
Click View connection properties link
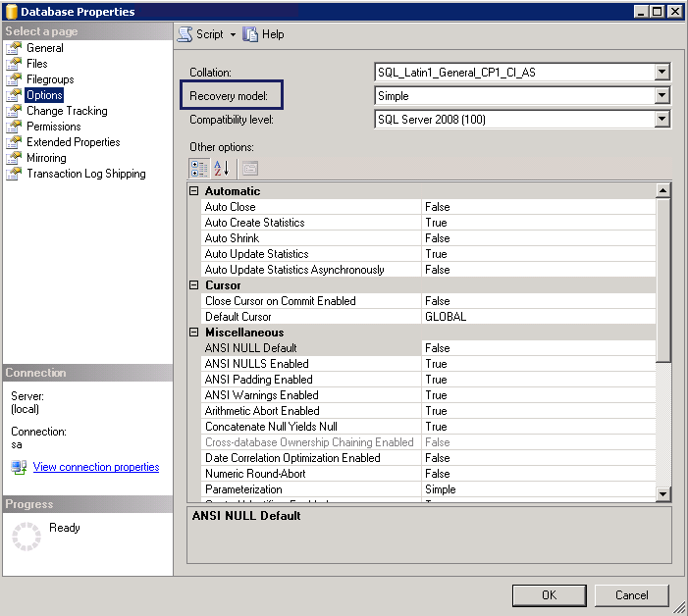[96, 467]
